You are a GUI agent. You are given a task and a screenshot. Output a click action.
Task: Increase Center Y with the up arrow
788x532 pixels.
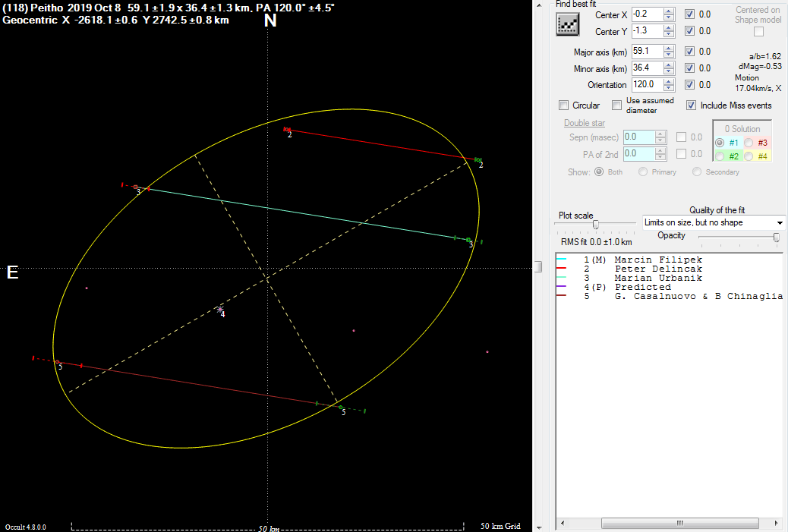coord(669,27)
